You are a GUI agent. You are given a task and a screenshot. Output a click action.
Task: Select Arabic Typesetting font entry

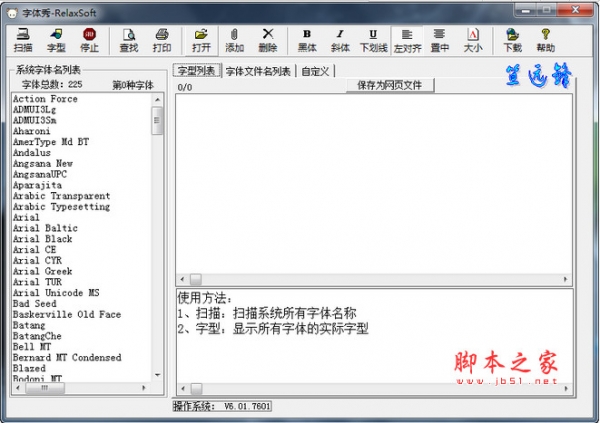click(62, 206)
